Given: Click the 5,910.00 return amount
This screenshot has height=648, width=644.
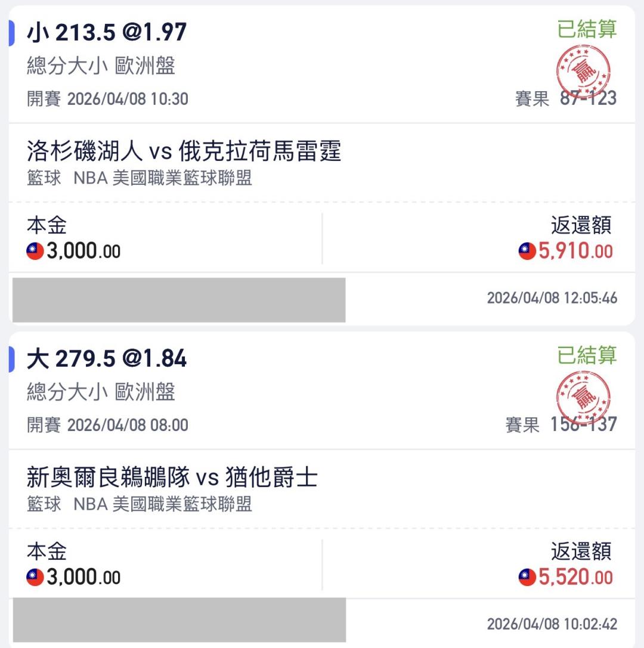Looking at the screenshot, I should (575, 252).
